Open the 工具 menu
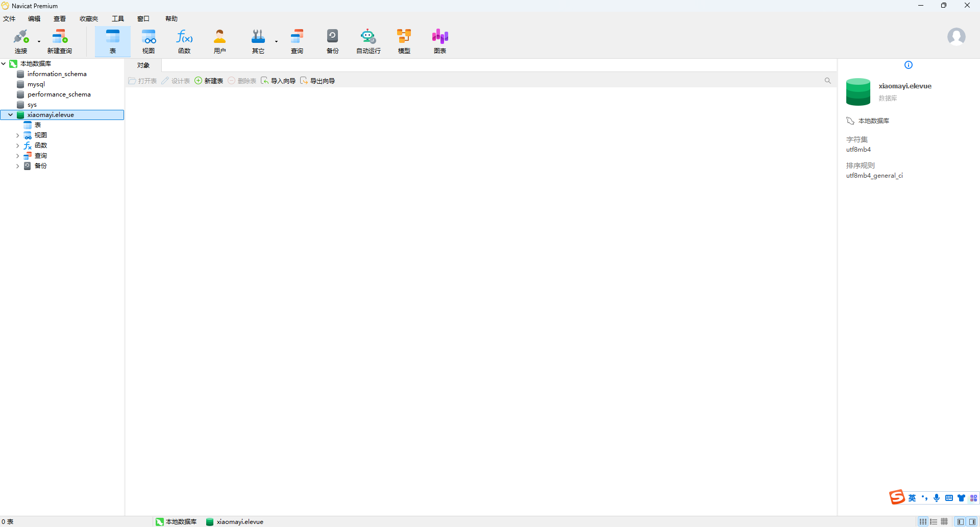Viewport: 980px width, 527px height. click(118, 19)
